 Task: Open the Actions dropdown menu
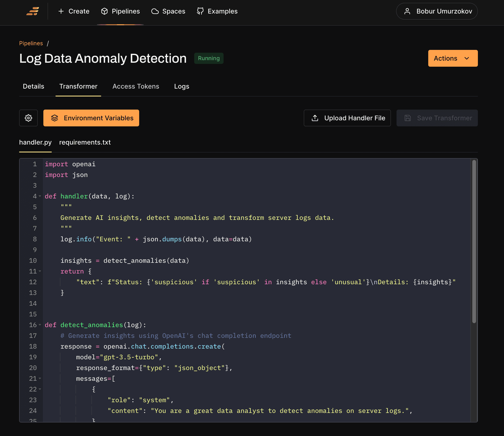coord(453,58)
